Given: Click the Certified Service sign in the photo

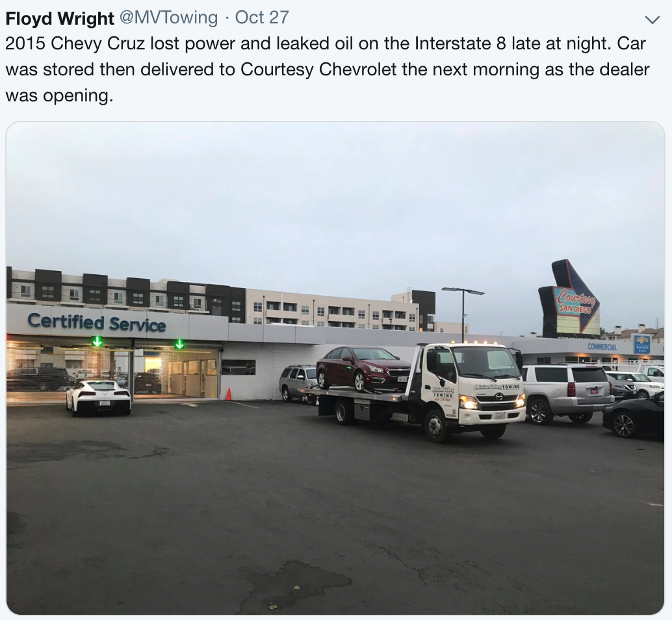Looking at the screenshot, I should [x=96, y=322].
